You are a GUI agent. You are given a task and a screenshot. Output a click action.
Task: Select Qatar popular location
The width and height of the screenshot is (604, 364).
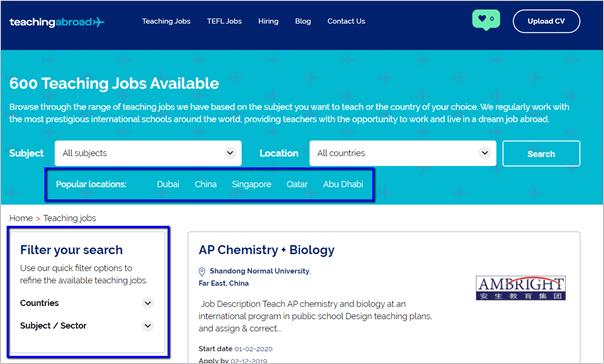(x=297, y=184)
